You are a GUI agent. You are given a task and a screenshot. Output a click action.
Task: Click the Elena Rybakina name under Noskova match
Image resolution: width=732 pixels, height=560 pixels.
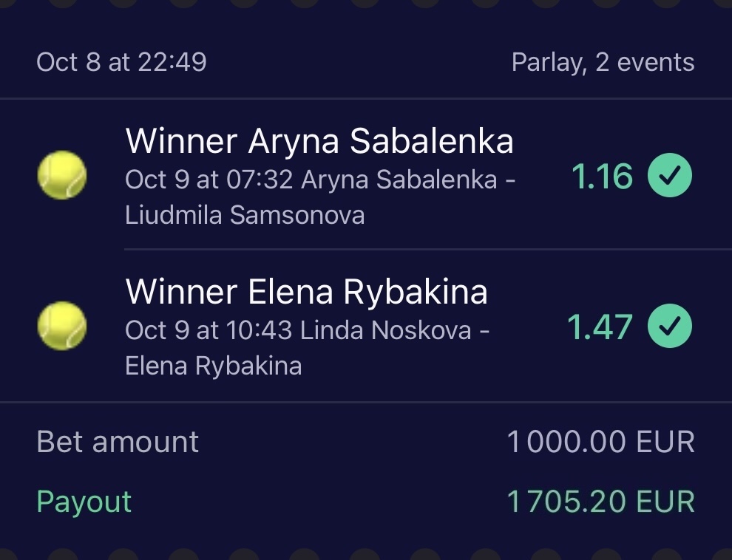pos(214,366)
